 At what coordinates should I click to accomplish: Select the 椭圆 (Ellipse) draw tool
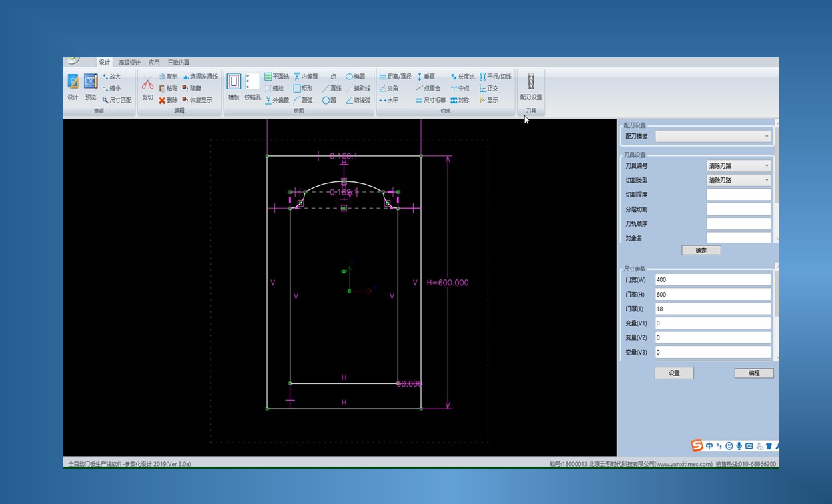tap(355, 77)
